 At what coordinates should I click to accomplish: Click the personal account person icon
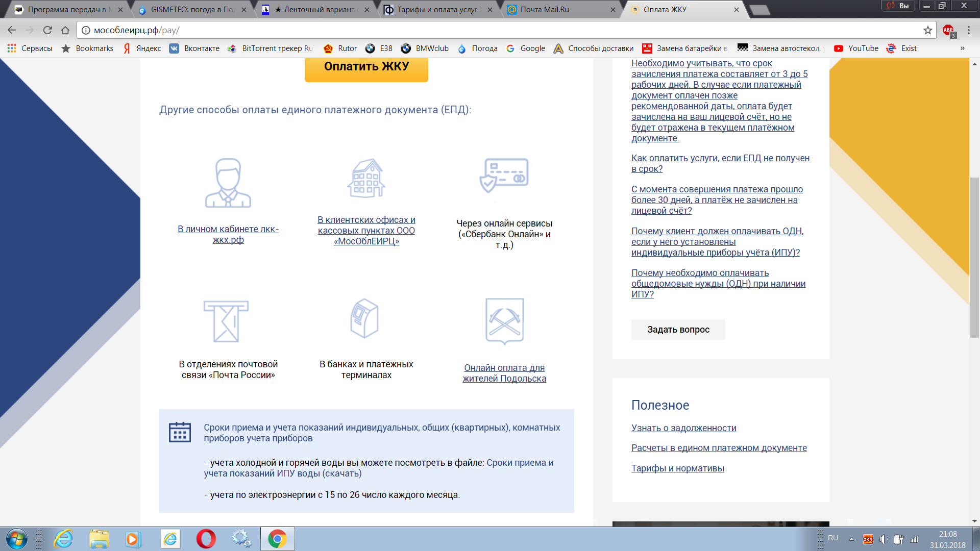pyautogui.click(x=228, y=183)
